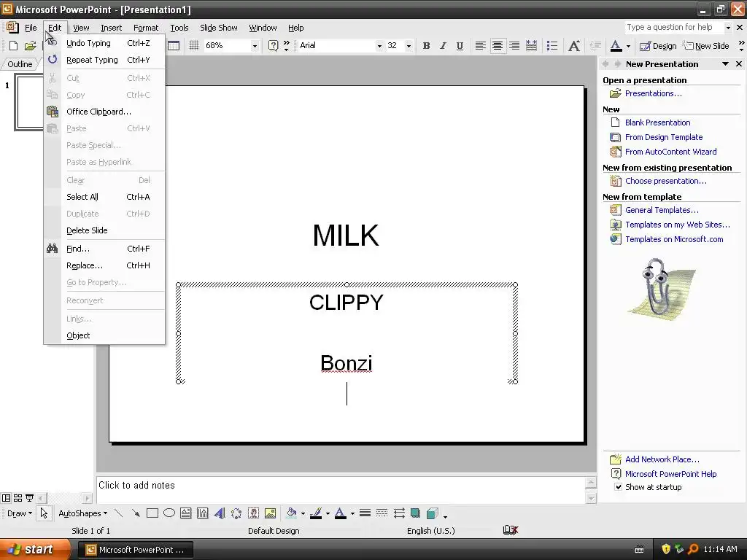Click the Arrow Style icon
Viewport: 747px width, 560px height.
click(399, 513)
